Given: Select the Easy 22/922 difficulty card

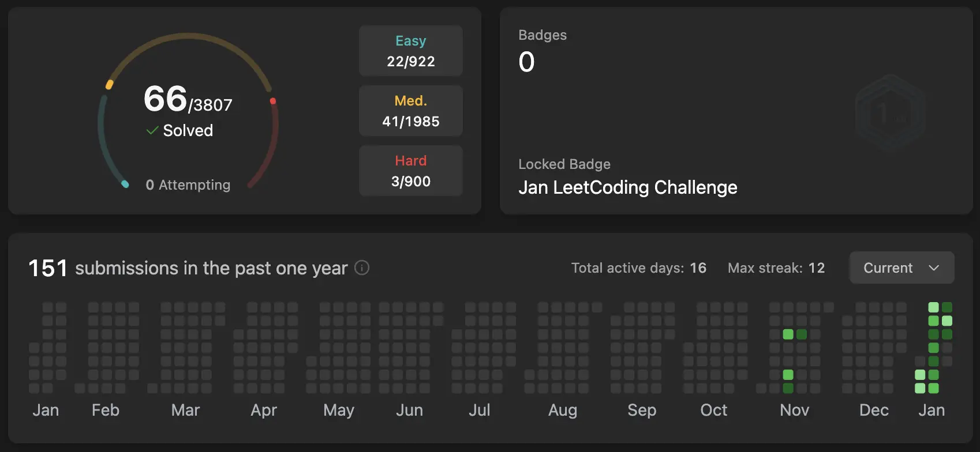Looking at the screenshot, I should (x=411, y=51).
